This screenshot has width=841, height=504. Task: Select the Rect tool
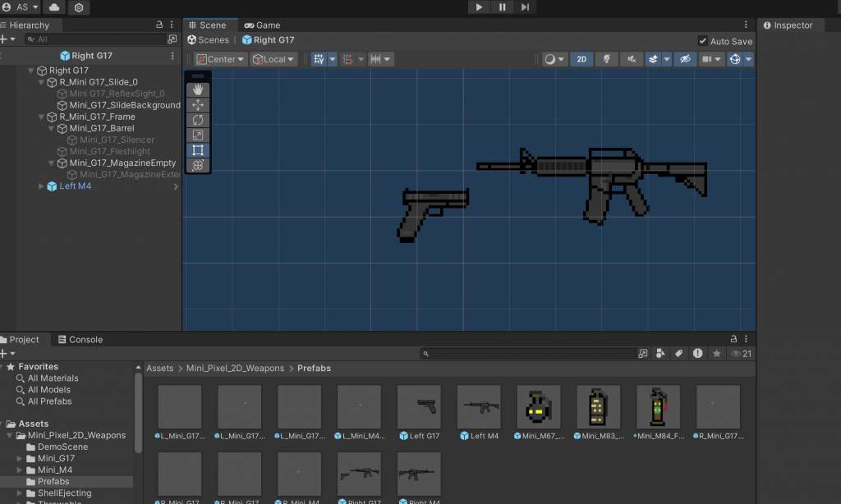(198, 150)
